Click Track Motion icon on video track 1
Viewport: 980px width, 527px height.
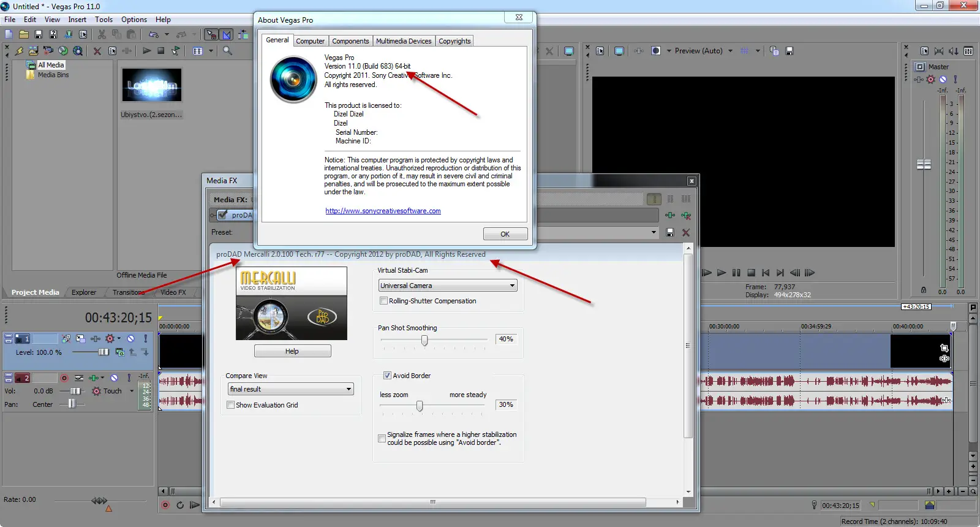click(x=80, y=338)
